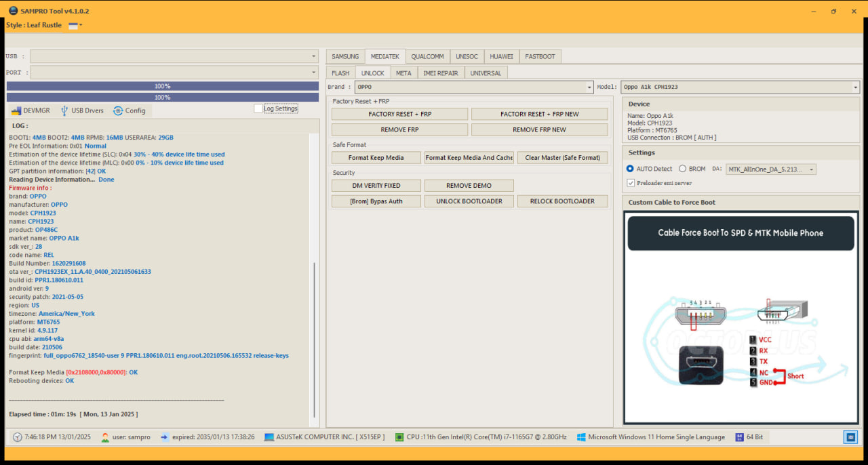The height and width of the screenshot is (465, 868).
Task: Click the Windows logo icon in status bar
Action: [x=581, y=437]
